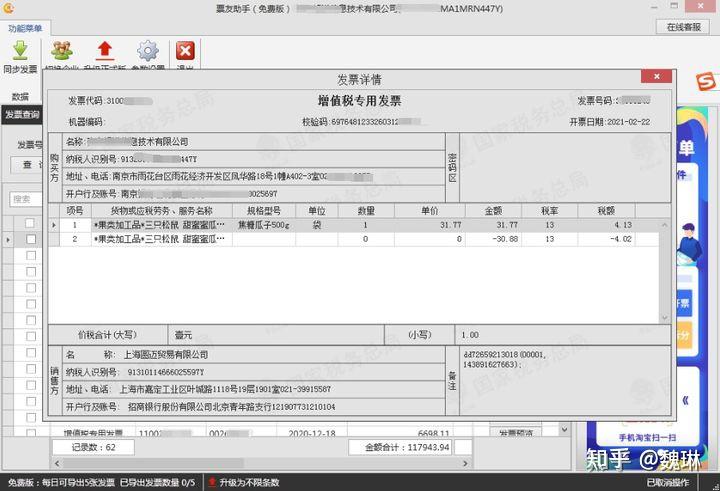Click the 税率 column header
This screenshot has height=491, width=720.
(x=550, y=211)
